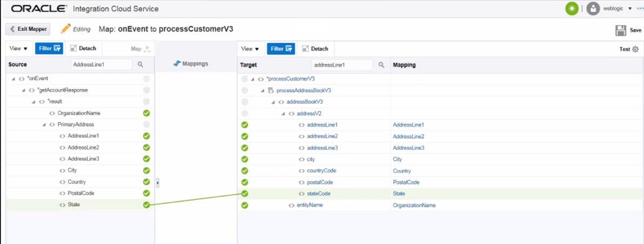Toggle the Source panel Filter button
The image size is (644, 244).
click(49, 49)
